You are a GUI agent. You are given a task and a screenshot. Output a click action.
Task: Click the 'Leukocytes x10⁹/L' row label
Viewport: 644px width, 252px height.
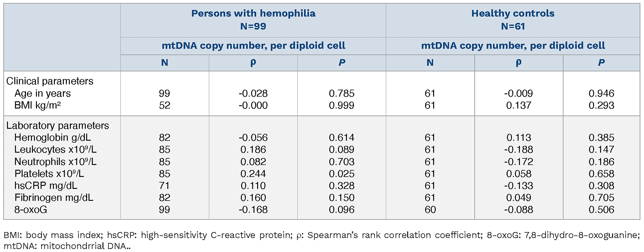point(55,149)
